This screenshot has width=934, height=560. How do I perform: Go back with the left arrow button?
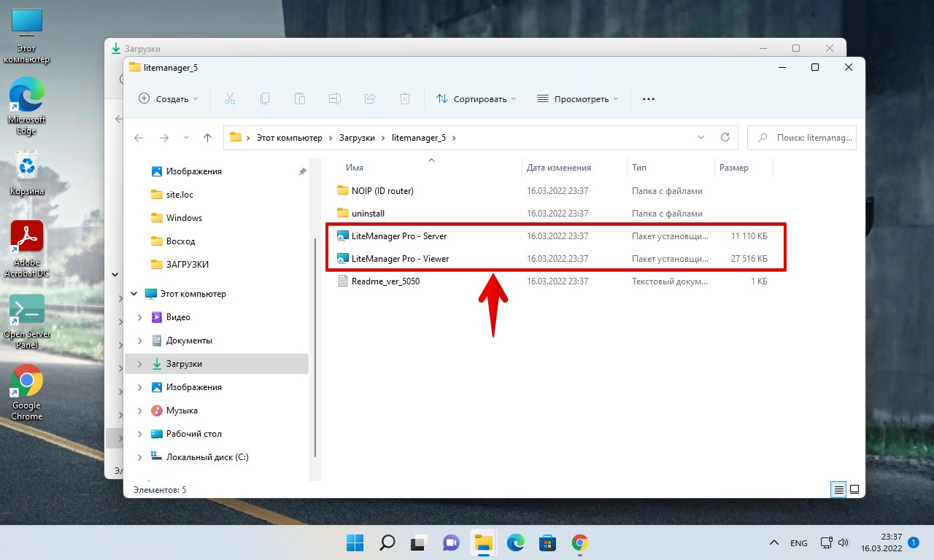pyautogui.click(x=139, y=137)
